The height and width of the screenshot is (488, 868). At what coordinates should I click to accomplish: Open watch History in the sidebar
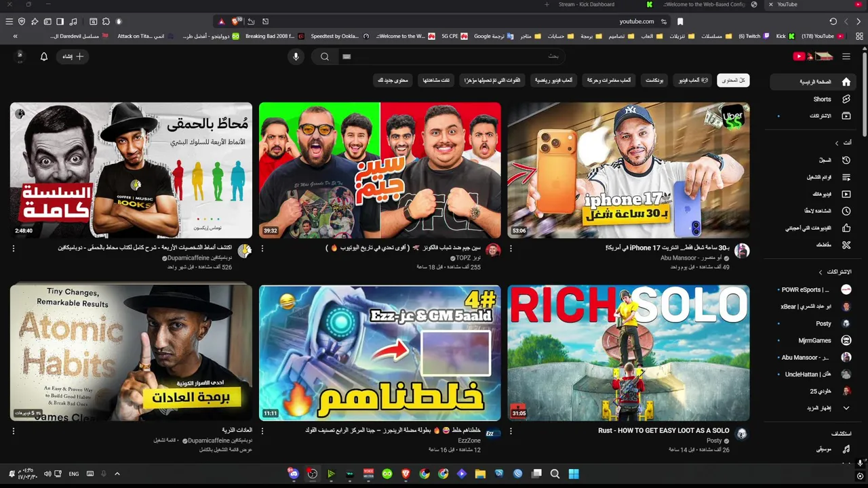click(x=812, y=160)
